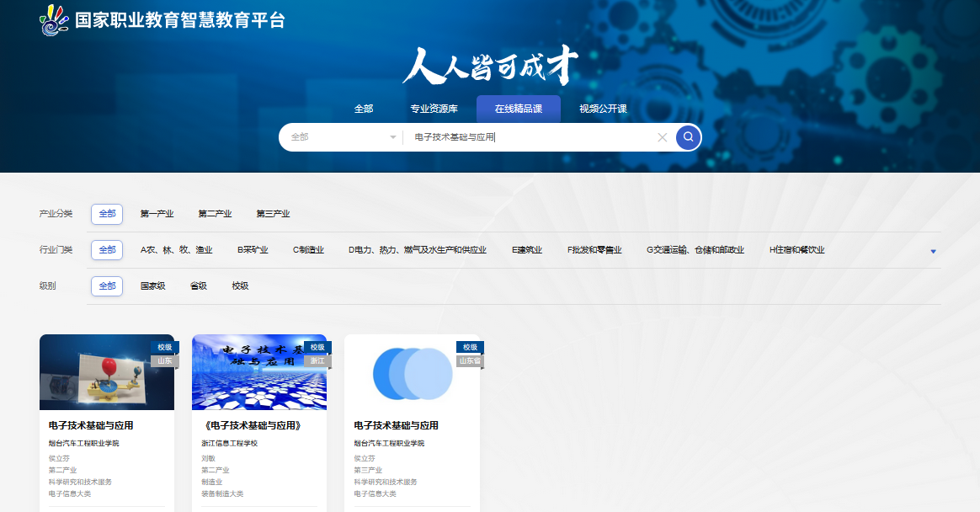Open third course thumbnail with blue circles

pos(412,372)
